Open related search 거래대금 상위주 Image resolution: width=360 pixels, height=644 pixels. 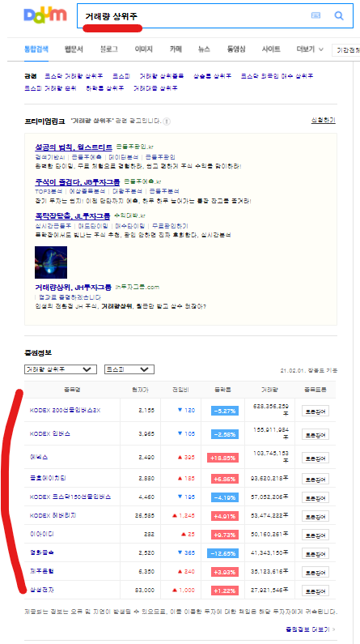pos(155,88)
